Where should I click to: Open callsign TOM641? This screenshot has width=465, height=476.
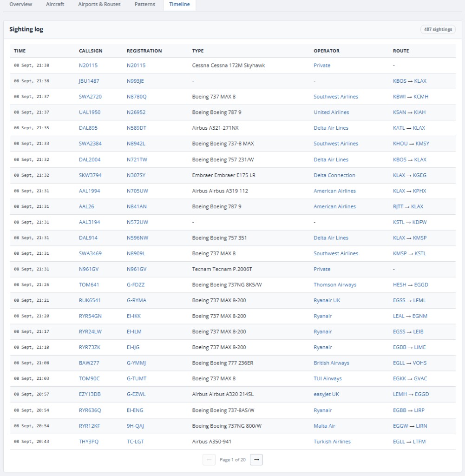pyautogui.click(x=89, y=285)
